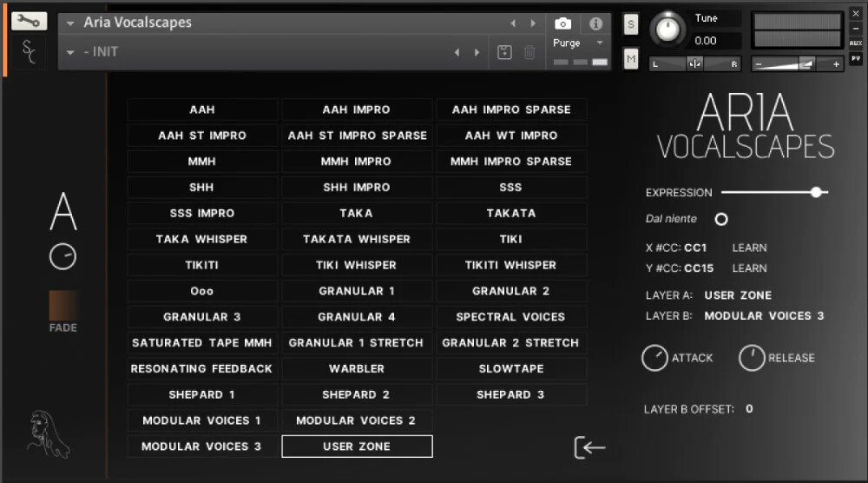The image size is (868, 483).
Task: Click X CC value CC1
Action: coord(695,248)
